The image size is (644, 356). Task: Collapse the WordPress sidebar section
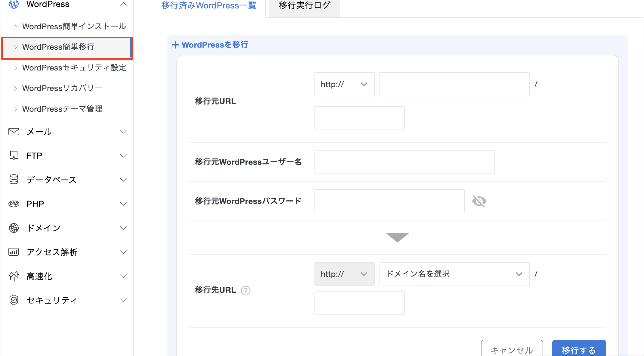[x=123, y=4]
